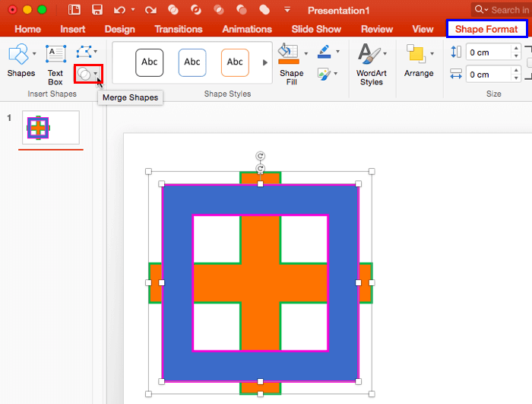Click the Shape Height icon
Image resolution: width=532 pixels, height=404 pixels.
pos(456,52)
